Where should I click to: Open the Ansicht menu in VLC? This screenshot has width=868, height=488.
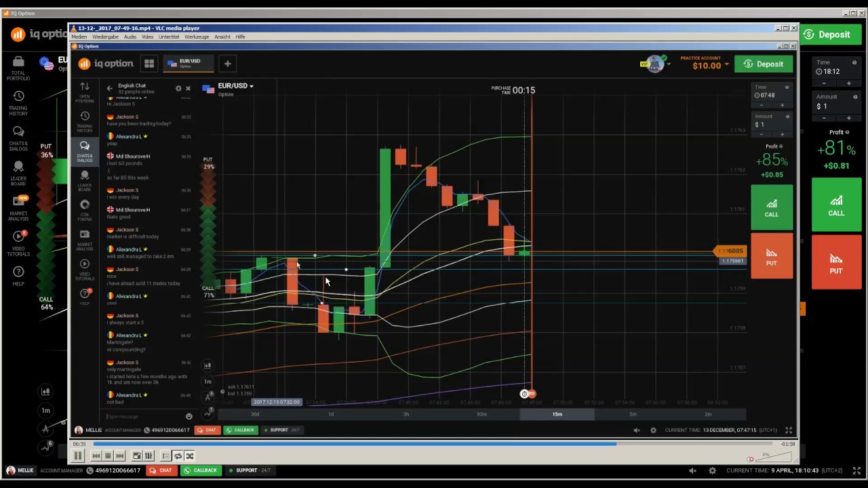click(222, 37)
